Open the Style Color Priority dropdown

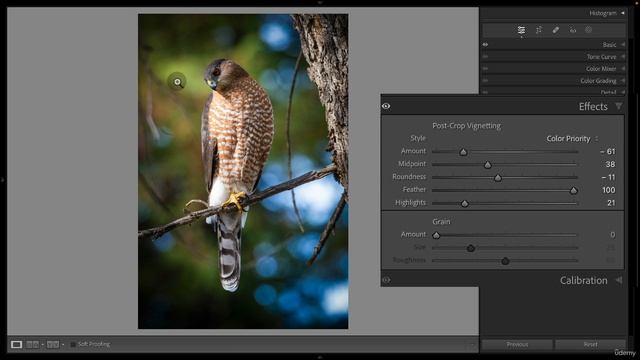(572, 139)
